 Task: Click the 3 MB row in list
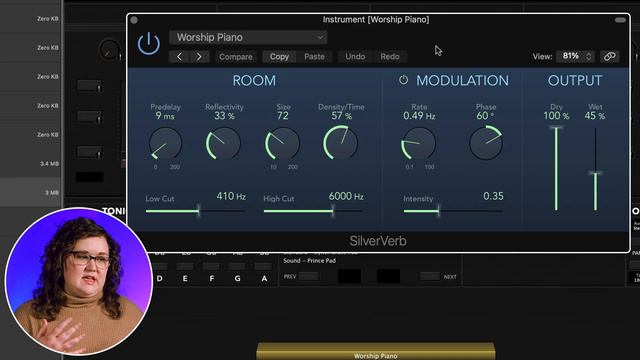click(x=31, y=192)
